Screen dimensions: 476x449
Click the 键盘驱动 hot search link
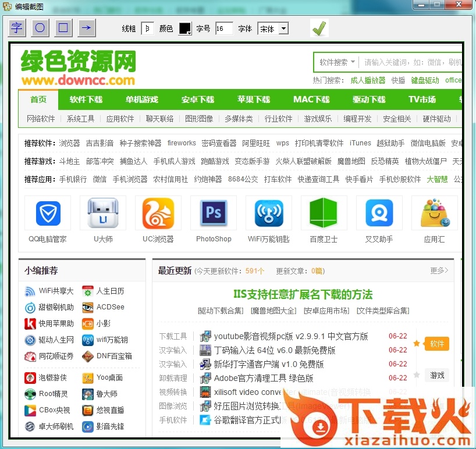coord(425,80)
